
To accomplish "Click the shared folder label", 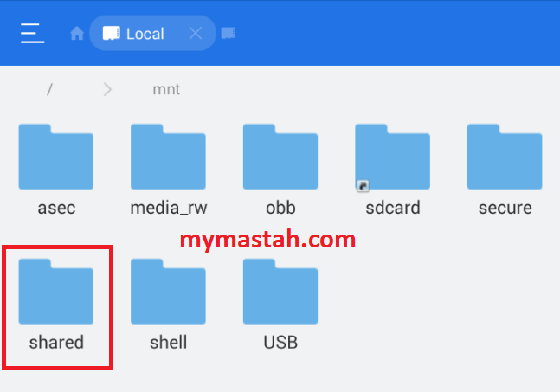I will (56, 343).
